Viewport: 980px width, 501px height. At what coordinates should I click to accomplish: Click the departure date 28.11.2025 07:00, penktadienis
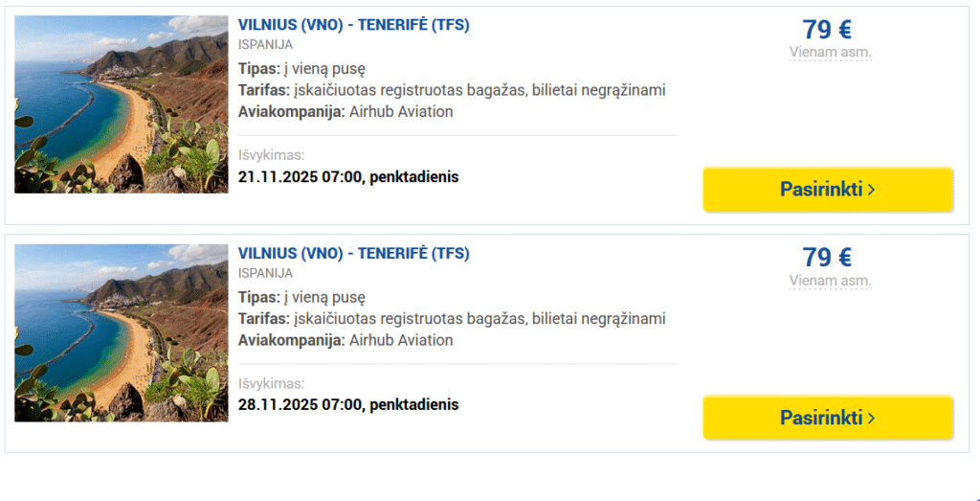(348, 404)
